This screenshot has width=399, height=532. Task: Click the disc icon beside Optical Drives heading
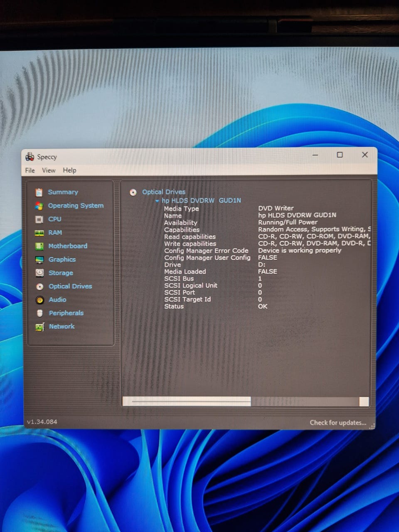point(133,192)
